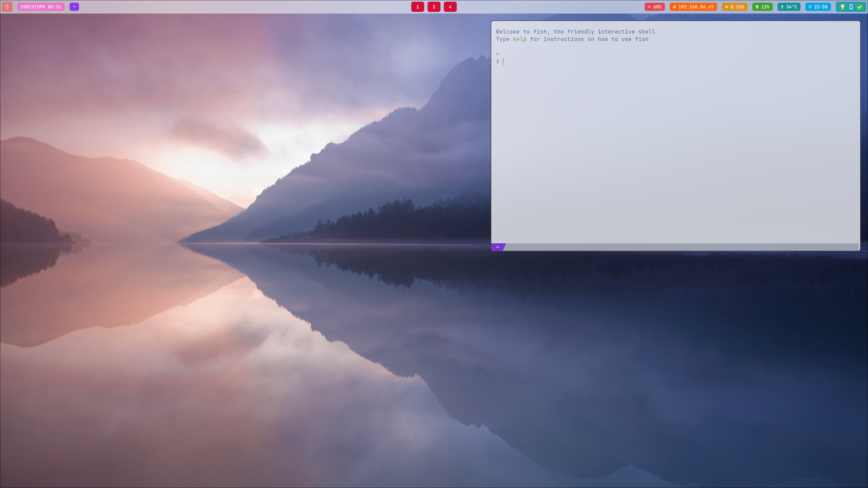Click the purple tilde tab in terminal bar
The height and width of the screenshot is (488, 868).
(x=498, y=247)
